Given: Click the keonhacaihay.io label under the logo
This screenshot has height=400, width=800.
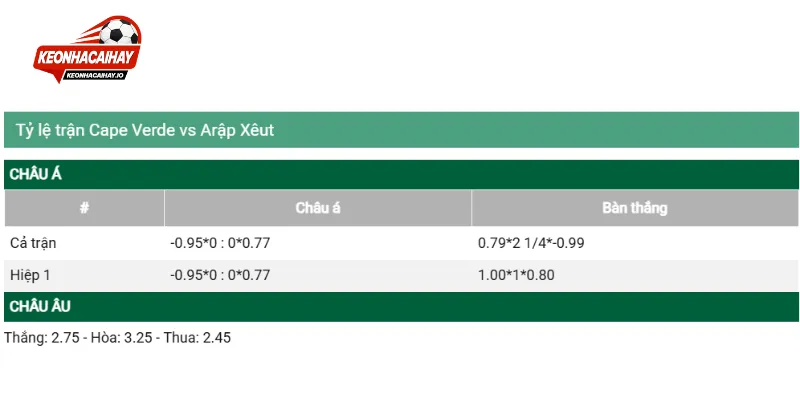Looking at the screenshot, I should tap(93, 75).
